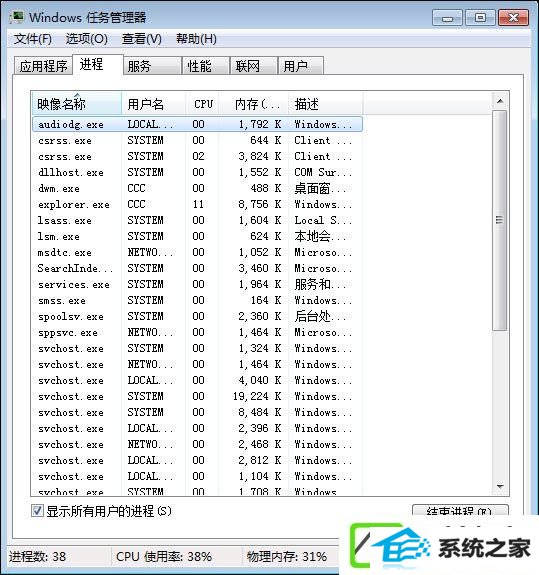
Task: Open the 查看(V) menu
Action: click(142, 39)
